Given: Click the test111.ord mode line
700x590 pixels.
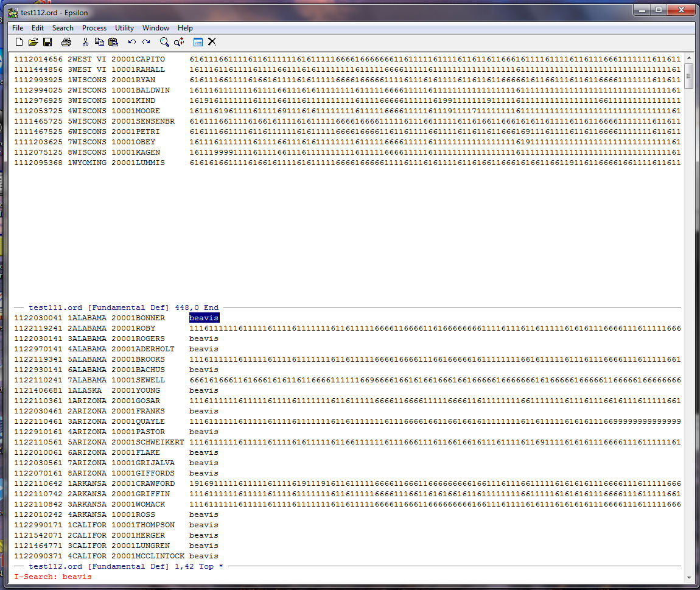Looking at the screenshot, I should 122,308.
